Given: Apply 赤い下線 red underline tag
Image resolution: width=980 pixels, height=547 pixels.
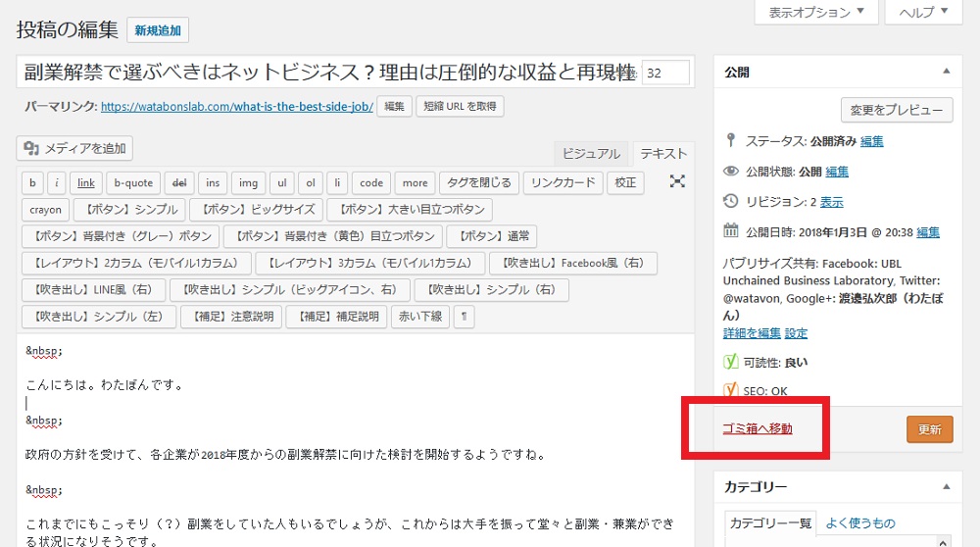Looking at the screenshot, I should pos(420,317).
